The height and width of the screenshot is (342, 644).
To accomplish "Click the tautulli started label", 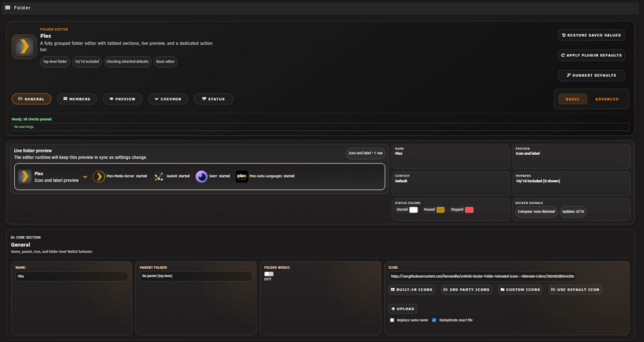I will (x=178, y=176).
